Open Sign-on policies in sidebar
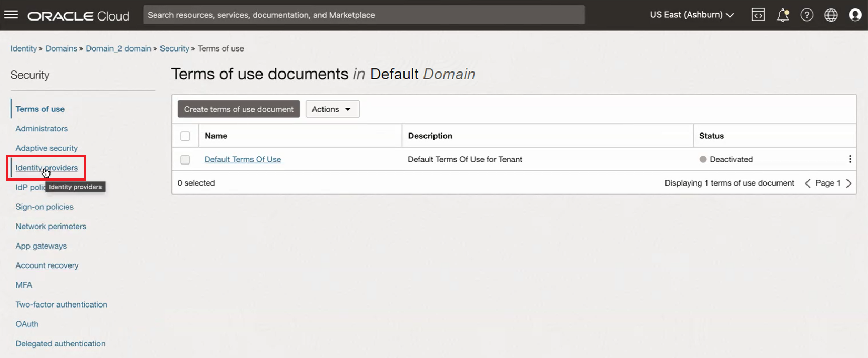The image size is (868, 358). pyautogui.click(x=44, y=207)
